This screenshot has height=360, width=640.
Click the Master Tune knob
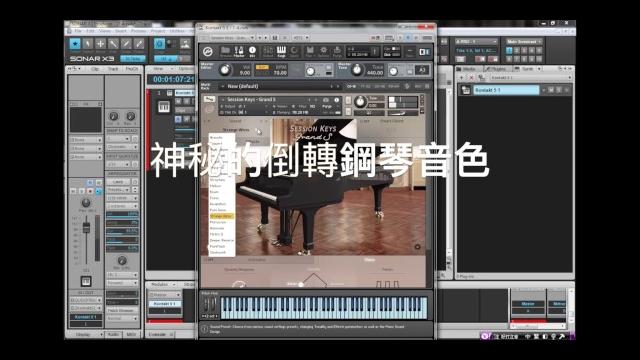pos(357,70)
